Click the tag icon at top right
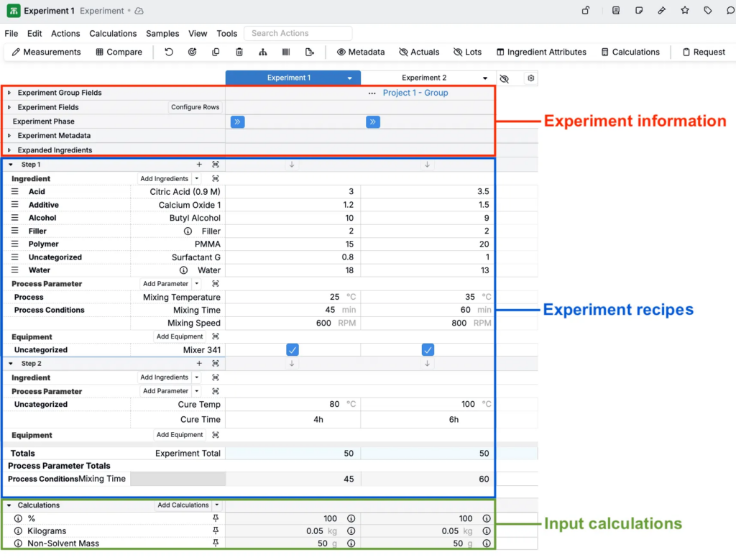The width and height of the screenshot is (736, 560). pyautogui.click(x=708, y=11)
